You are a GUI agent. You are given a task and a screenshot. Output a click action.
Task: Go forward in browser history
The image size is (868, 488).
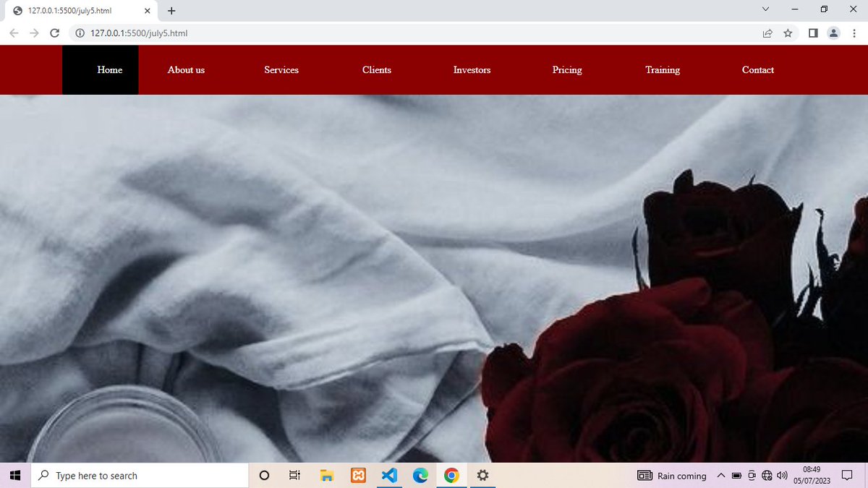click(x=34, y=33)
